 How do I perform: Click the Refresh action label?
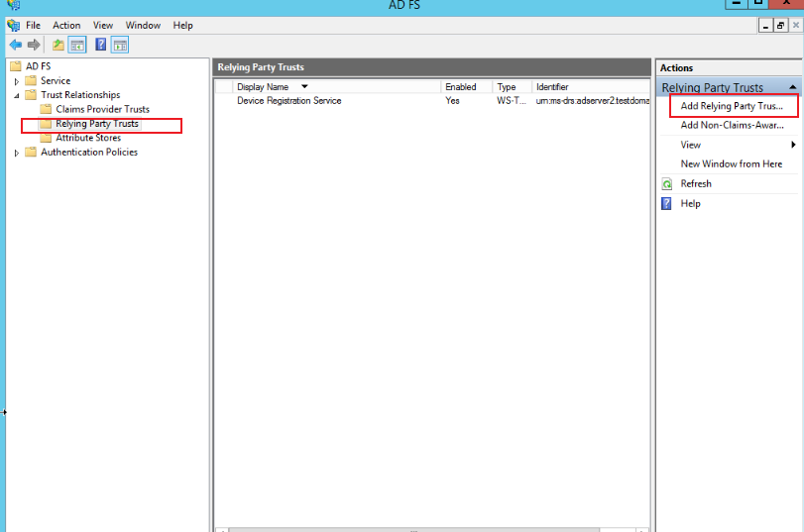coord(696,183)
